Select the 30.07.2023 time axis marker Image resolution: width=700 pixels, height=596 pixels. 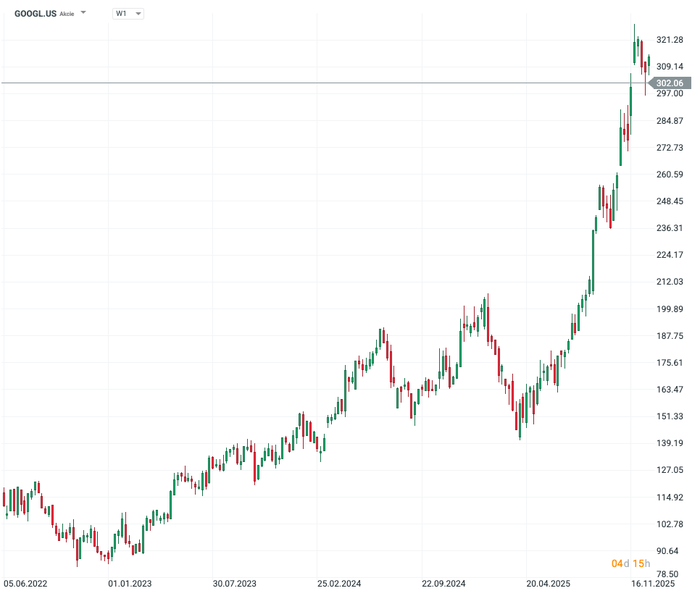[x=235, y=583]
